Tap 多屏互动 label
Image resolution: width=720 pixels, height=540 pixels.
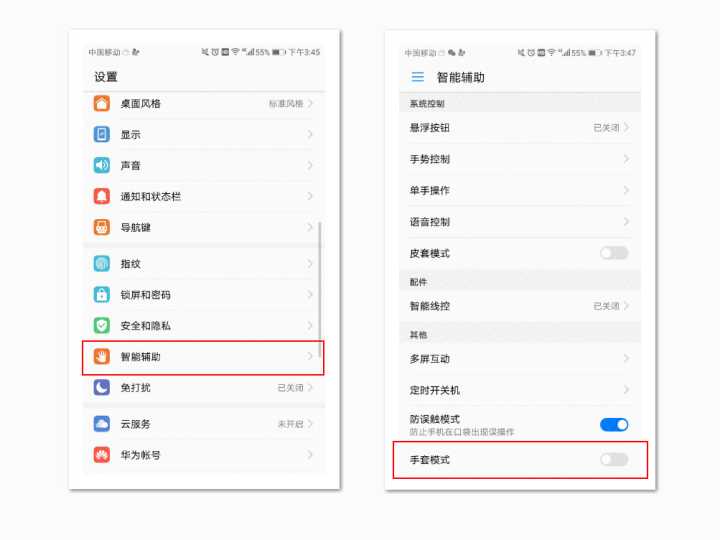coord(429,359)
